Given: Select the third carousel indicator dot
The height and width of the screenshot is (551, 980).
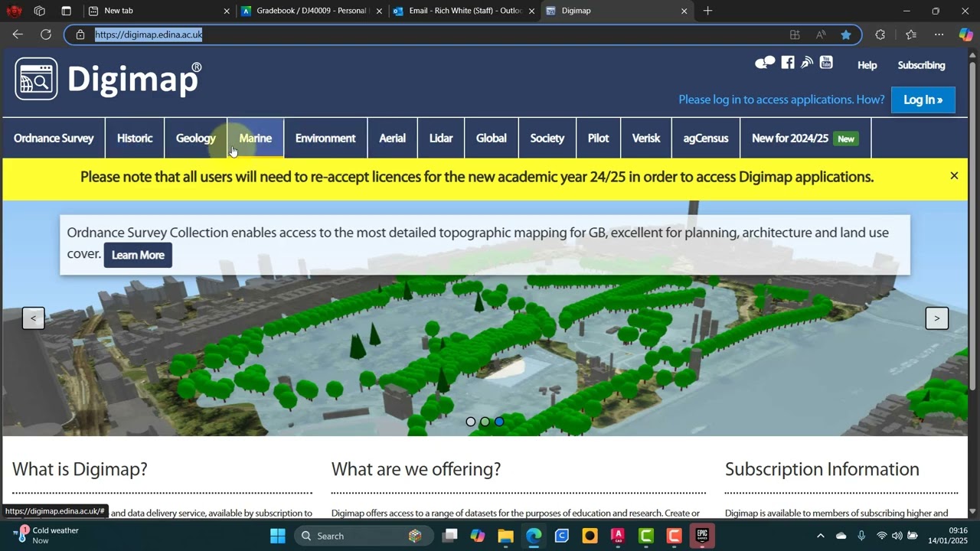Looking at the screenshot, I should [499, 422].
